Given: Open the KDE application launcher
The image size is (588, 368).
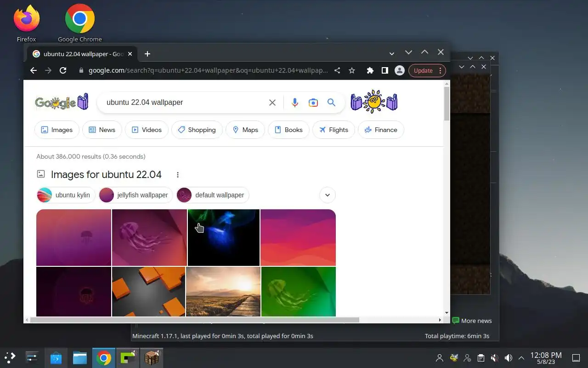Looking at the screenshot, I should [10, 357].
